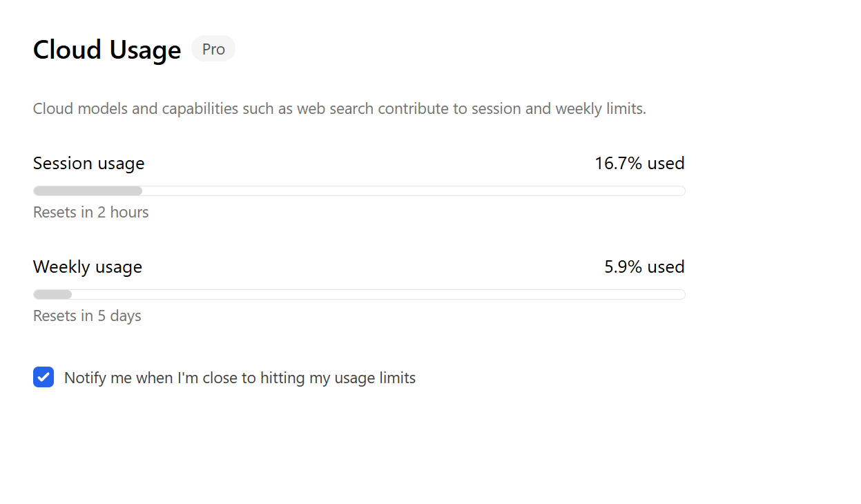
Task: Click the filled portion of Weekly usage bar
Action: tap(52, 295)
